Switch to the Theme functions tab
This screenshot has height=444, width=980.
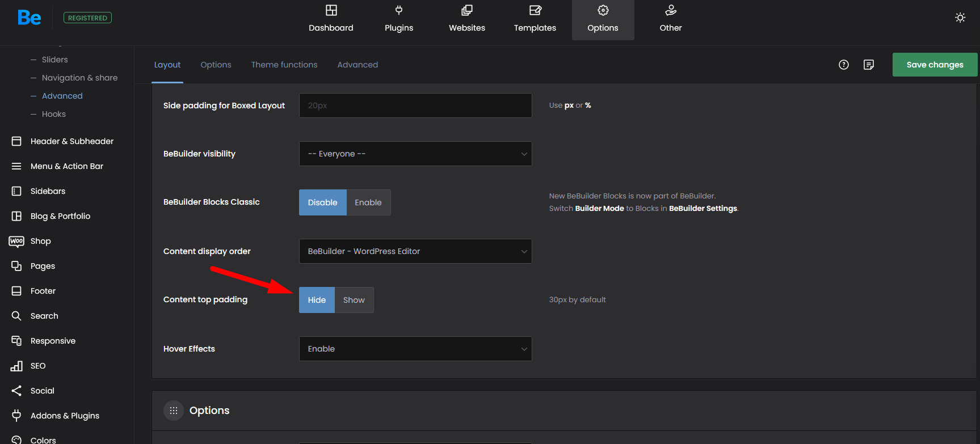[x=284, y=65]
